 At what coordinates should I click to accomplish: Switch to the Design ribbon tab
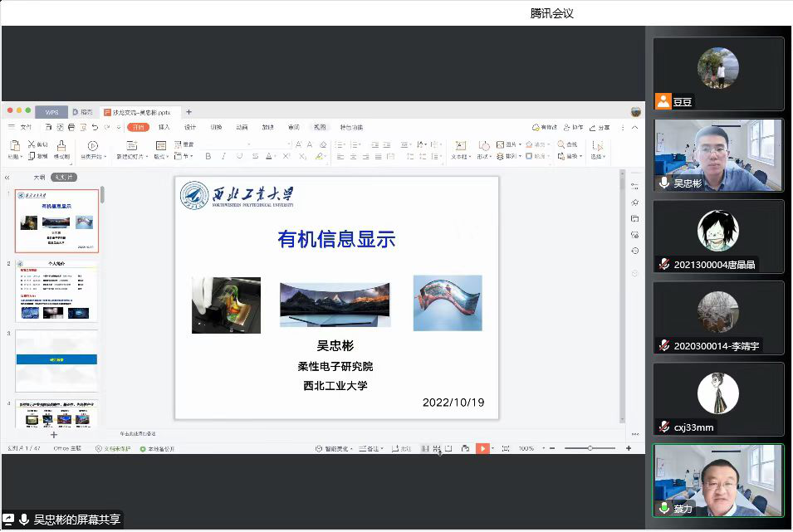point(190,127)
